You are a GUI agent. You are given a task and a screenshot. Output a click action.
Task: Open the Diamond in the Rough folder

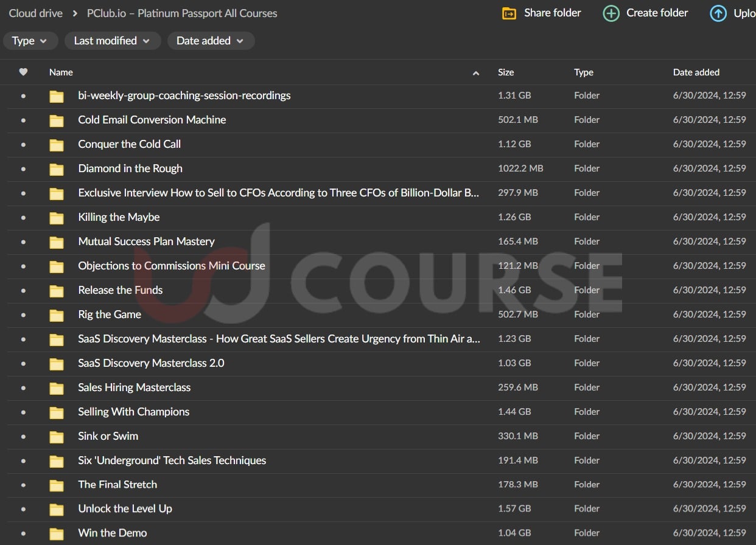pyautogui.click(x=130, y=168)
